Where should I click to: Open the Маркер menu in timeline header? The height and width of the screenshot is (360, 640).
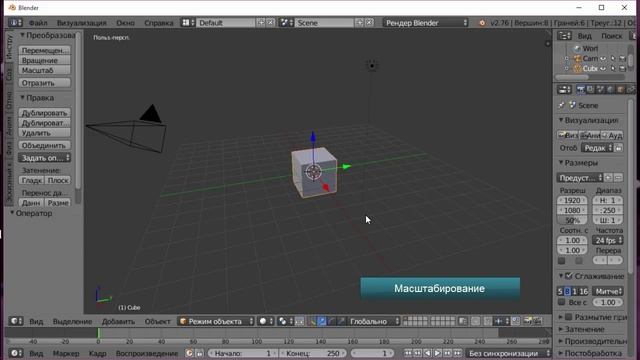pos(66,353)
